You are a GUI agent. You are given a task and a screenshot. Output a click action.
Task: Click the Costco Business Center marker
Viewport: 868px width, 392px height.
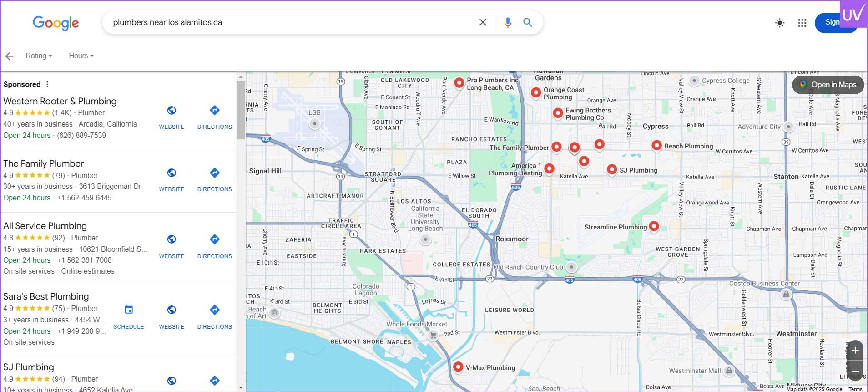[786, 295]
